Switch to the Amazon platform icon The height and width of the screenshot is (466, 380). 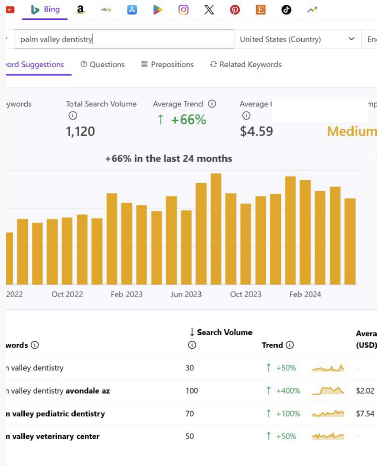[x=80, y=10]
